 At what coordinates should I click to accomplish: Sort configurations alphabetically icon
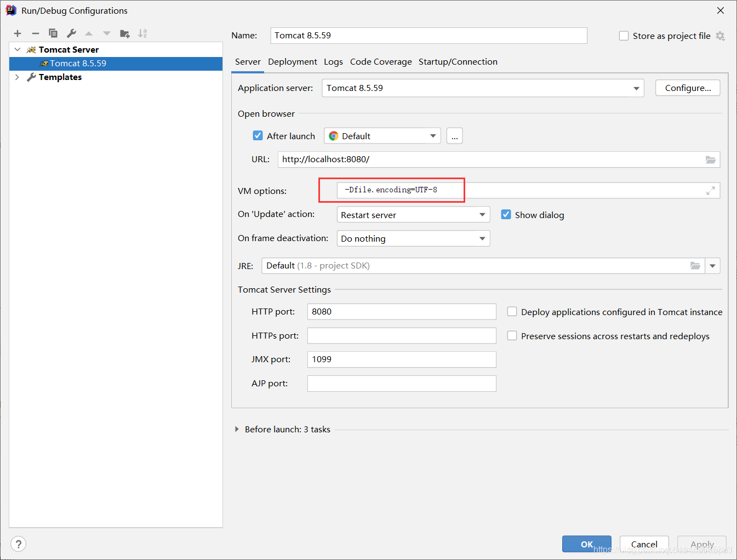(x=142, y=33)
